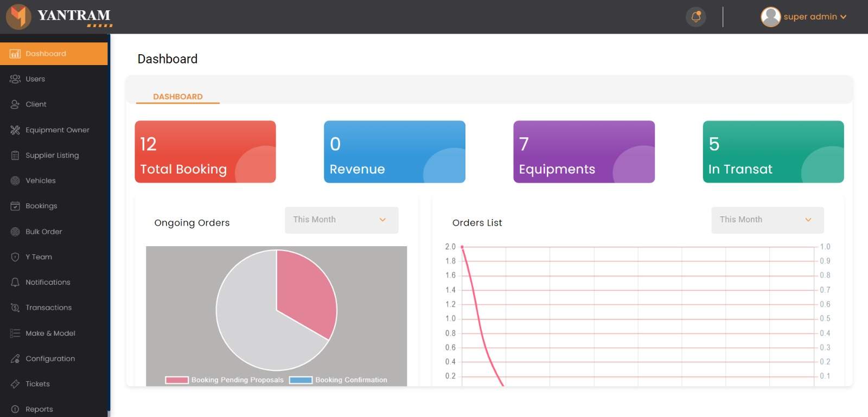Toggle Booking Confirmation legend item
This screenshot has height=417, width=868.
339,380
